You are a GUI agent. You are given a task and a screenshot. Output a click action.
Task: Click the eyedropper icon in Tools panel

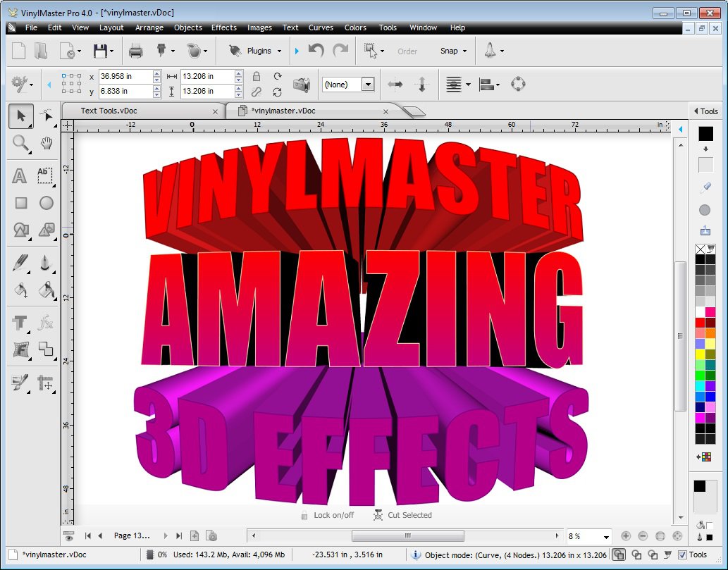point(705,187)
